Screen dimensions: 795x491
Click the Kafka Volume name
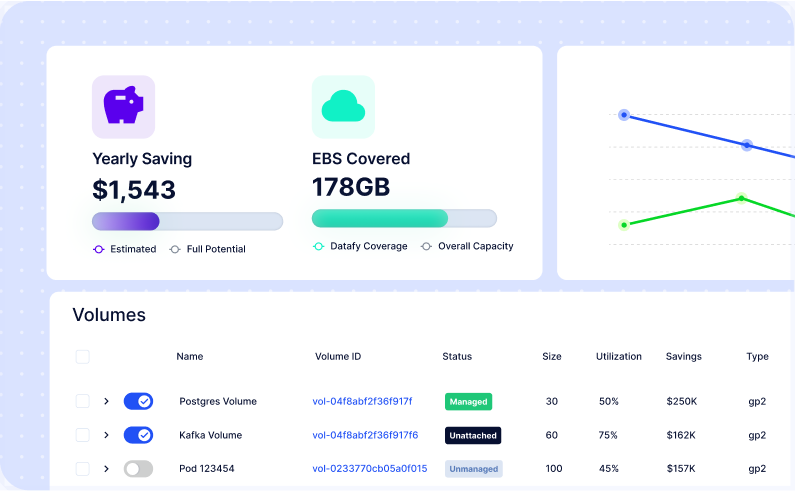tap(210, 435)
